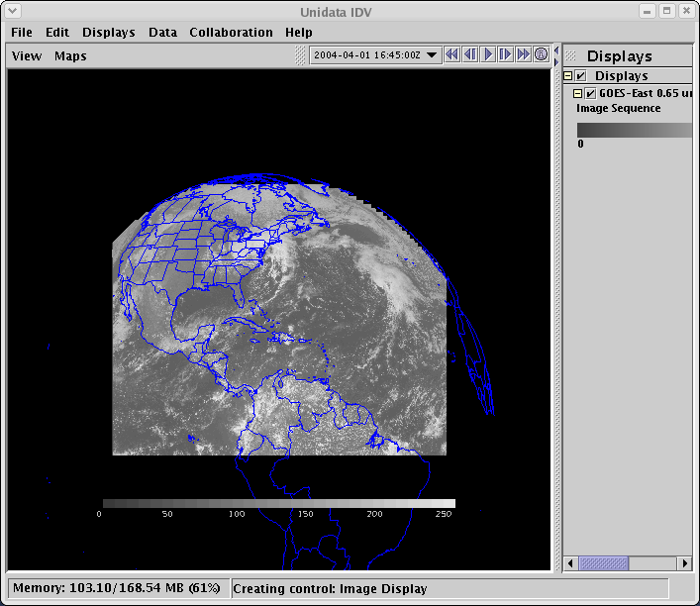700x606 pixels.
Task: Step forward one animation frame
Action: coord(505,54)
